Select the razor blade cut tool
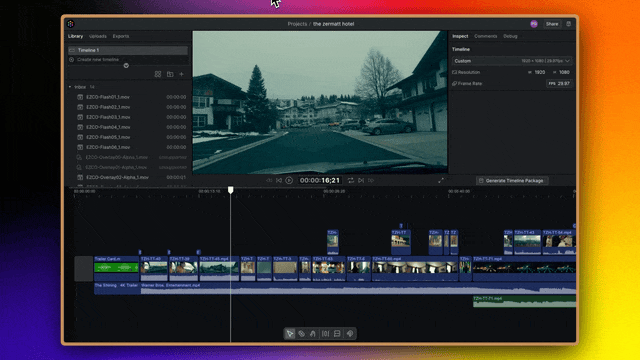This screenshot has height=360, width=640. [x=301, y=333]
